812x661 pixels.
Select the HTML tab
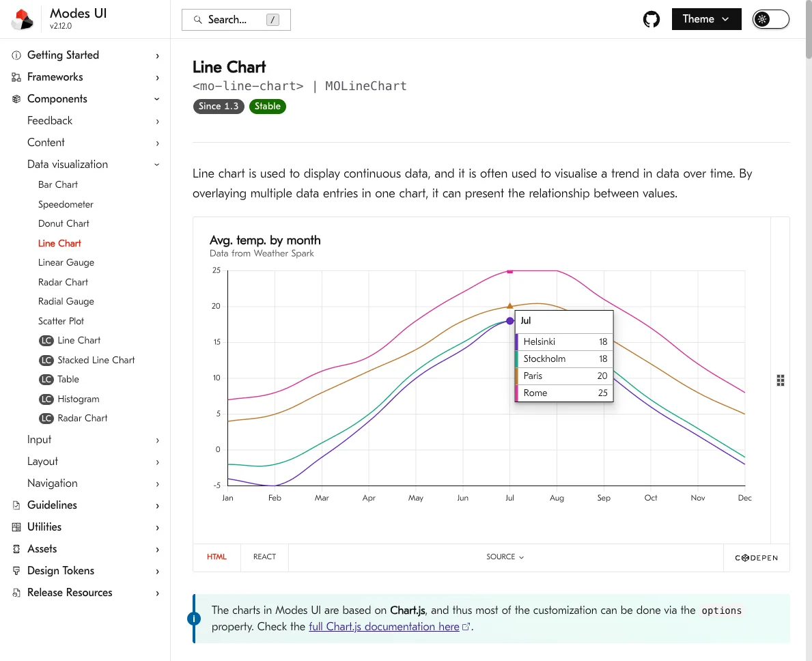216,557
